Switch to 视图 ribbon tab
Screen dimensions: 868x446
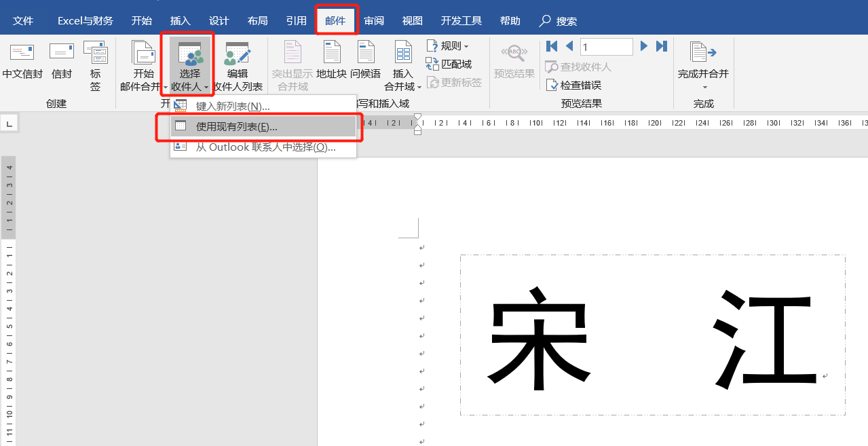coord(413,21)
